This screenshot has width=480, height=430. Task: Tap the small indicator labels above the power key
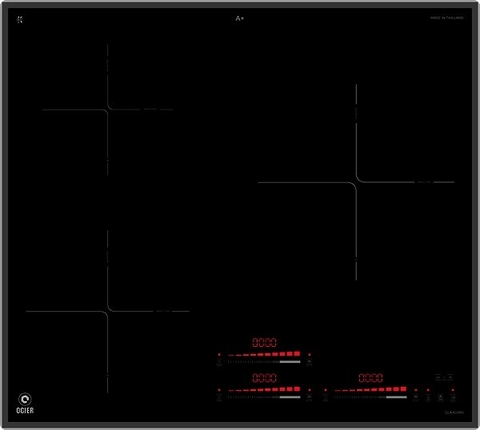(444, 377)
